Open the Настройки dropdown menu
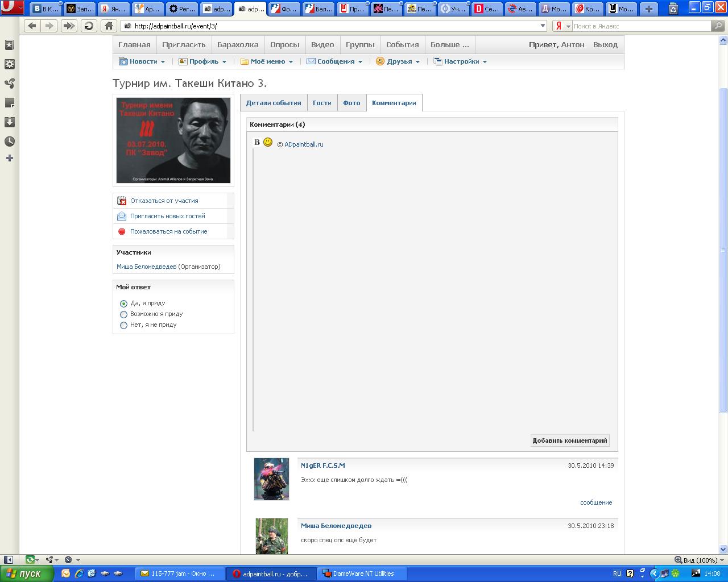The height and width of the screenshot is (582, 728). (x=461, y=61)
